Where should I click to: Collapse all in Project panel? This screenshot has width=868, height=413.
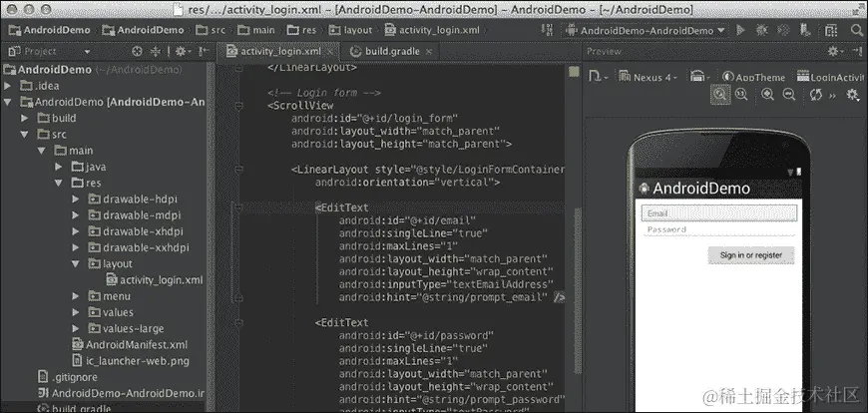coord(155,52)
